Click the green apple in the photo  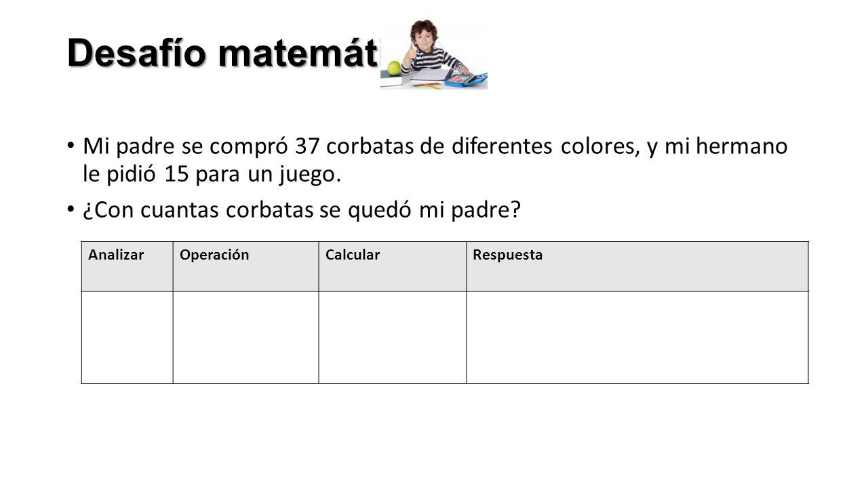(393, 67)
